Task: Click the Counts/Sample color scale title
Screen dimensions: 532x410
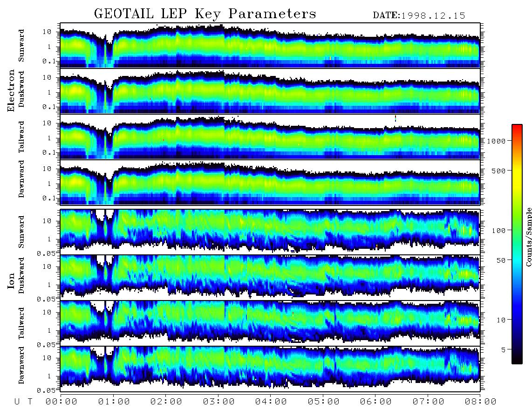Action: [528, 237]
